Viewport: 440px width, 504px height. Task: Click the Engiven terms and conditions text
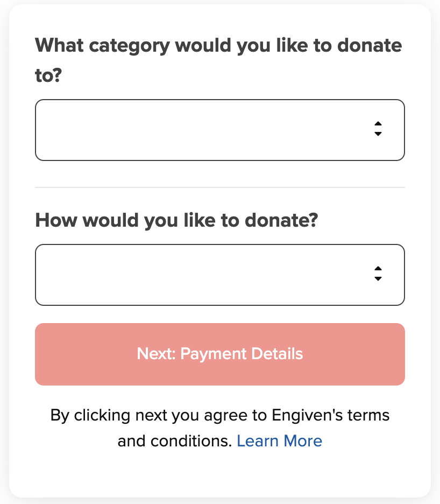pyautogui.click(x=219, y=428)
